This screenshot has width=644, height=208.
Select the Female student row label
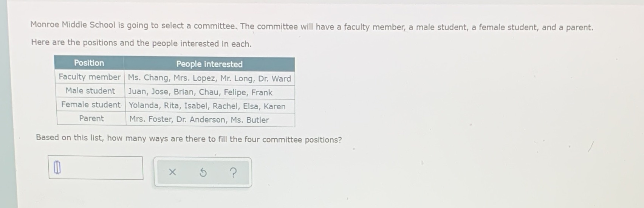tap(91, 105)
